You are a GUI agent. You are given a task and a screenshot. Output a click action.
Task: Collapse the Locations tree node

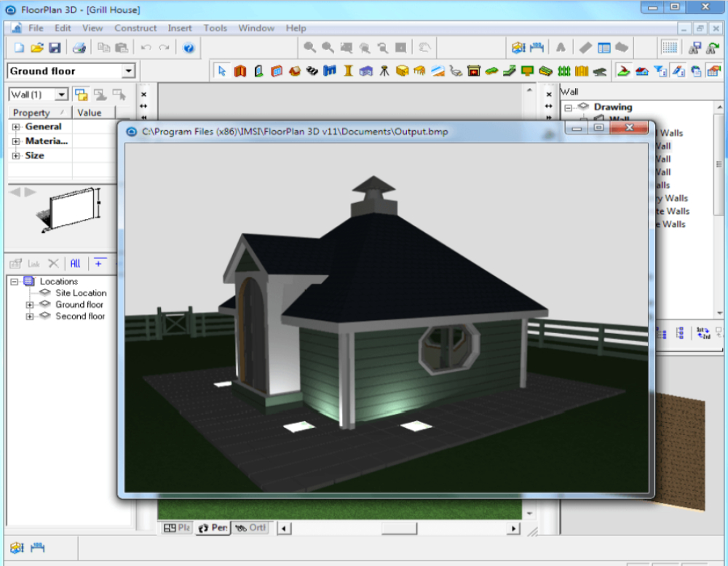tap(15, 282)
